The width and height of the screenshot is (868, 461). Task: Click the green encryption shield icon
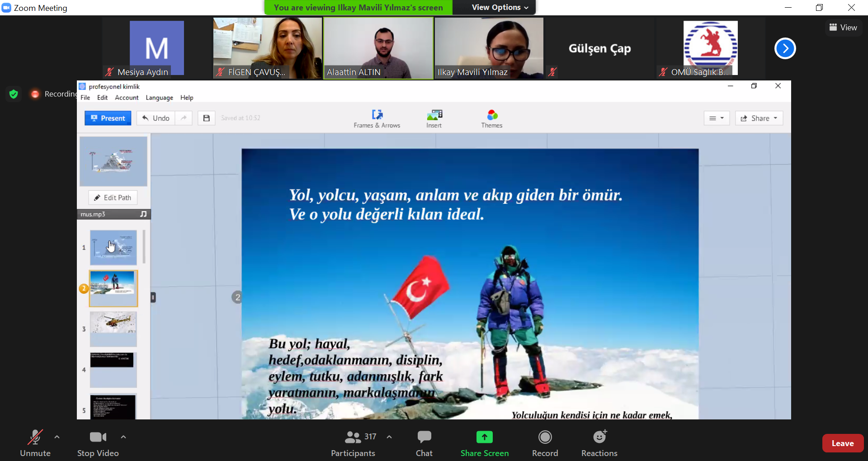pyautogui.click(x=14, y=94)
